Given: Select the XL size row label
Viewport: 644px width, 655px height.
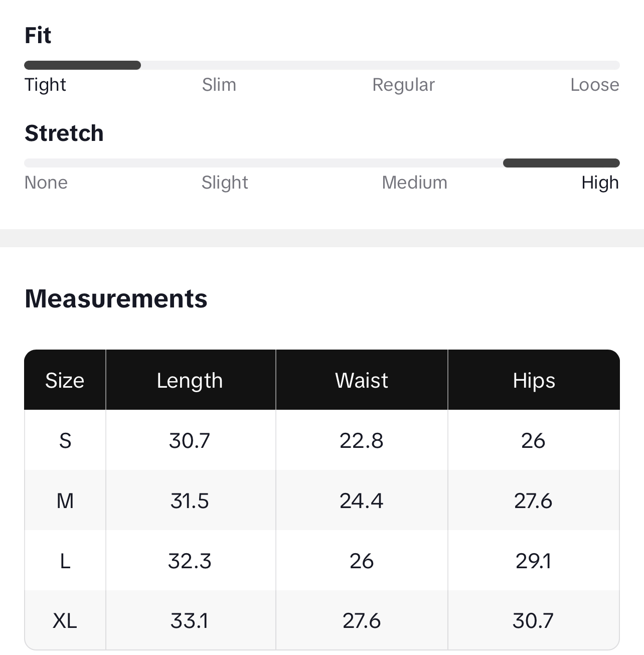Looking at the screenshot, I should pyautogui.click(x=65, y=621).
